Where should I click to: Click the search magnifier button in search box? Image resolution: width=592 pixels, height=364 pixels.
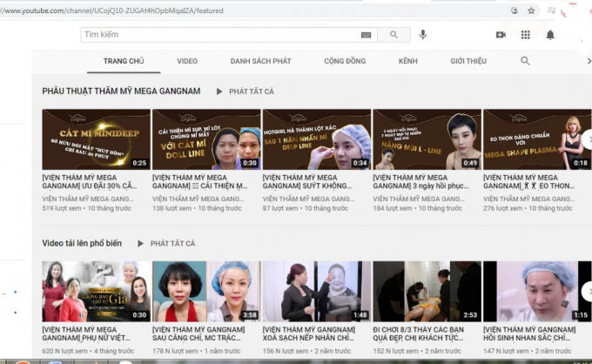coord(394,35)
